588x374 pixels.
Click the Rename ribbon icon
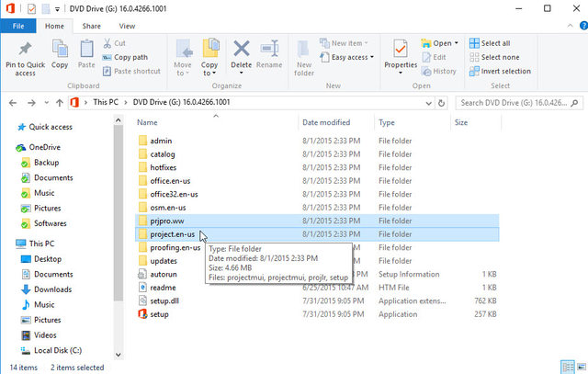269,49
